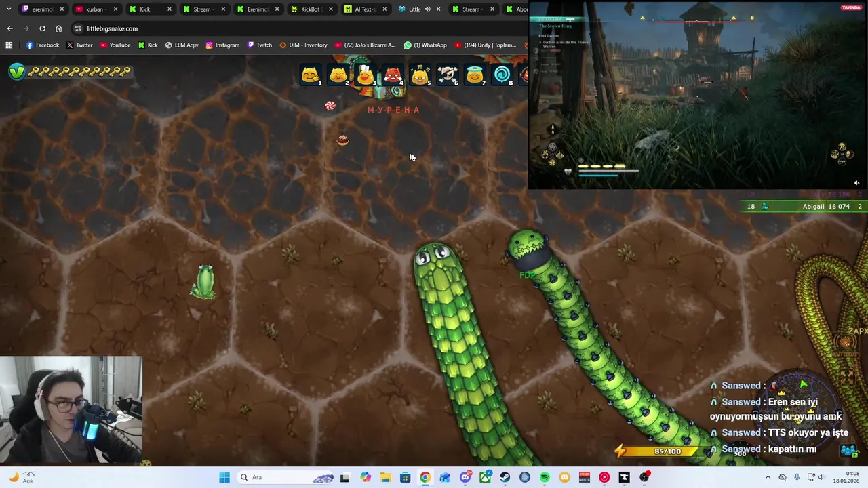Viewport: 868px width, 488px height.
Task: Use the angry red cat emote numbered 4
Action: tap(393, 75)
